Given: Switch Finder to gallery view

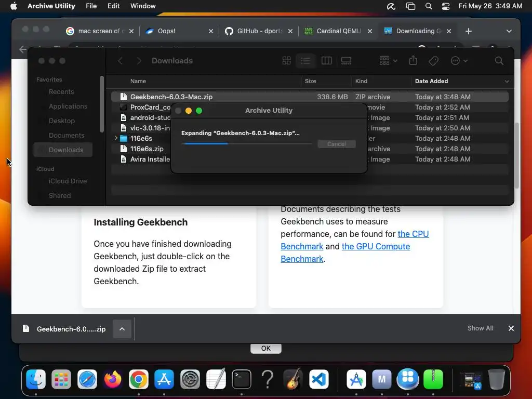Looking at the screenshot, I should point(346,61).
